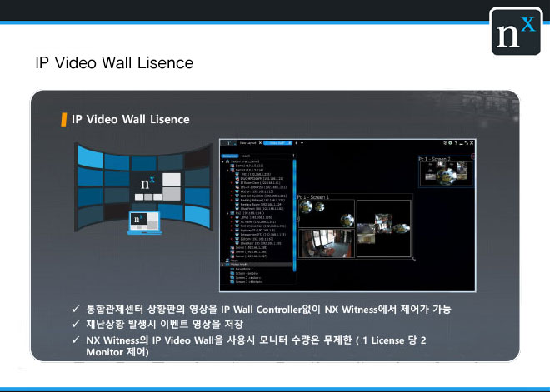
Task: Click the connect to server icon
Action: pyautogui.click(x=446, y=143)
